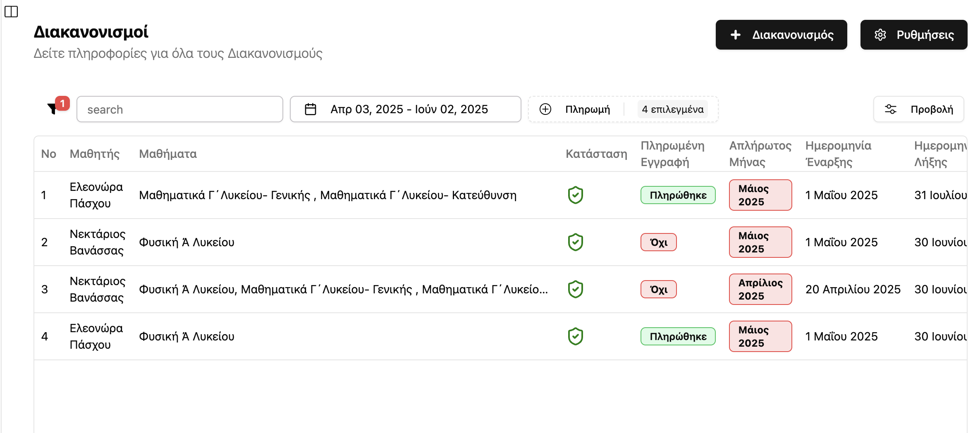Click the Όχι badge in row 2
The image size is (980, 433).
[x=658, y=242]
